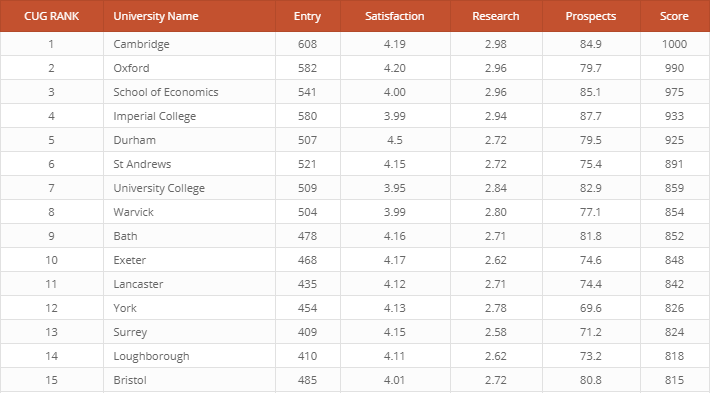711x393 pixels.
Task: Click the Score column header
Action: point(674,16)
